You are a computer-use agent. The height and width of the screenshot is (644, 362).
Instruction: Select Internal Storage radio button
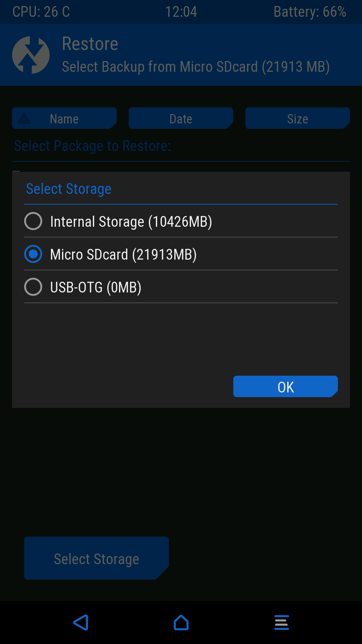point(33,221)
